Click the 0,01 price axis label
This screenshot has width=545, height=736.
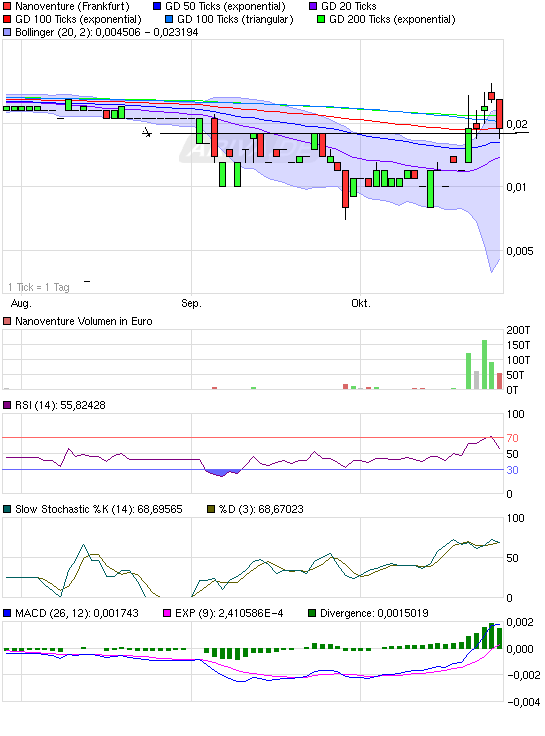click(x=517, y=187)
